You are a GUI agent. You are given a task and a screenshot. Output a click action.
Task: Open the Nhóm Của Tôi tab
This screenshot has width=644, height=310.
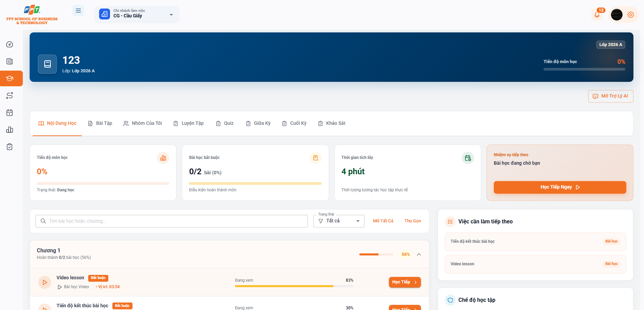(x=142, y=123)
